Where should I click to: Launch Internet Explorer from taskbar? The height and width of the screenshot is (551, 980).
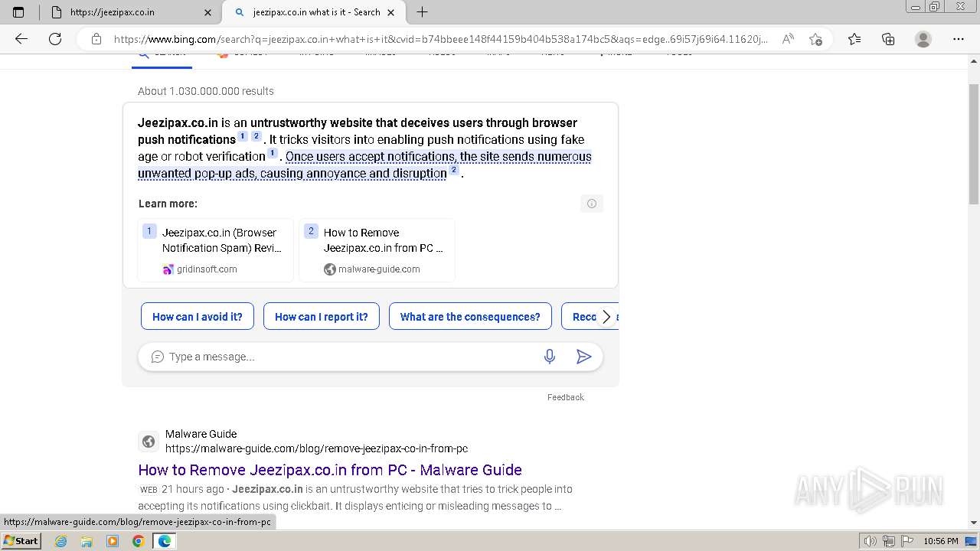pyautogui.click(x=61, y=541)
